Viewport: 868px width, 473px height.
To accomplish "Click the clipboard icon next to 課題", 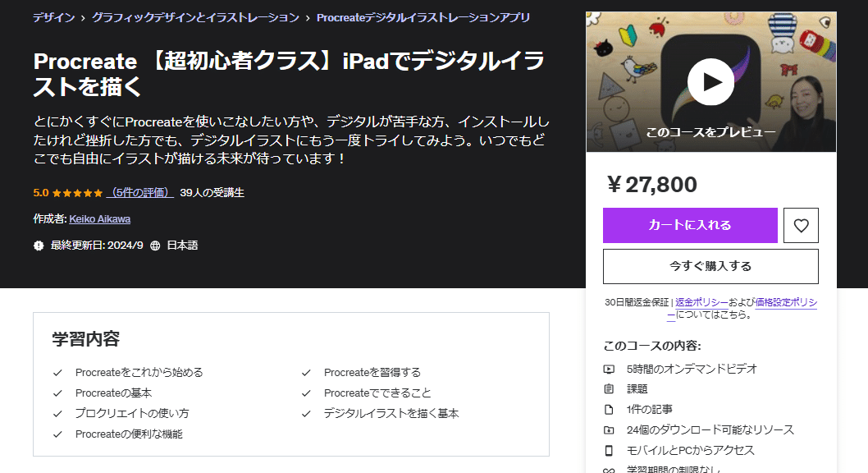I will click(x=608, y=388).
